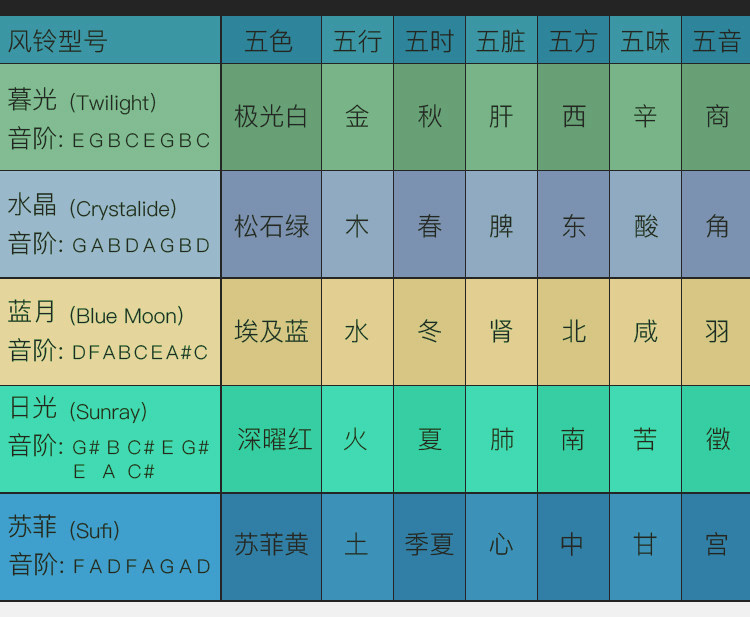
Task: Click the 风铃型号 header cell
Action: point(57,41)
